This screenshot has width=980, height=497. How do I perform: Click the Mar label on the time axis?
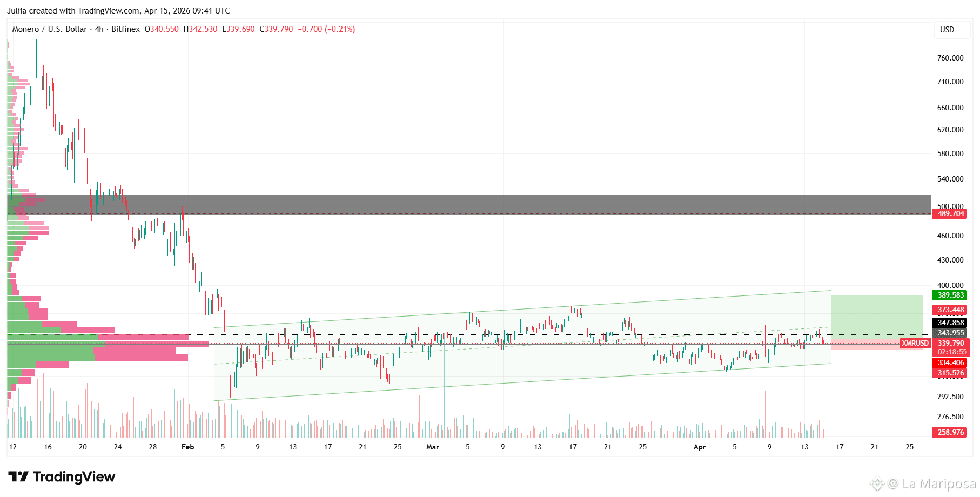433,447
